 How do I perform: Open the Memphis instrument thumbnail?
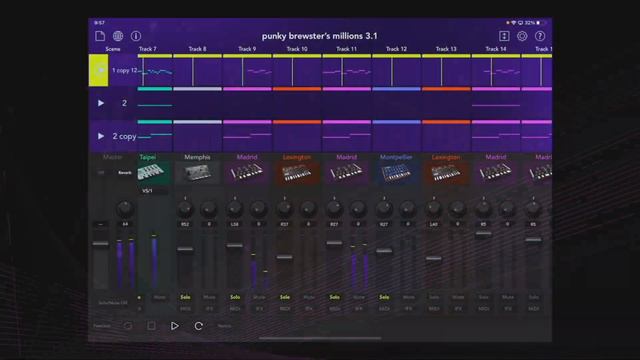[x=197, y=173]
